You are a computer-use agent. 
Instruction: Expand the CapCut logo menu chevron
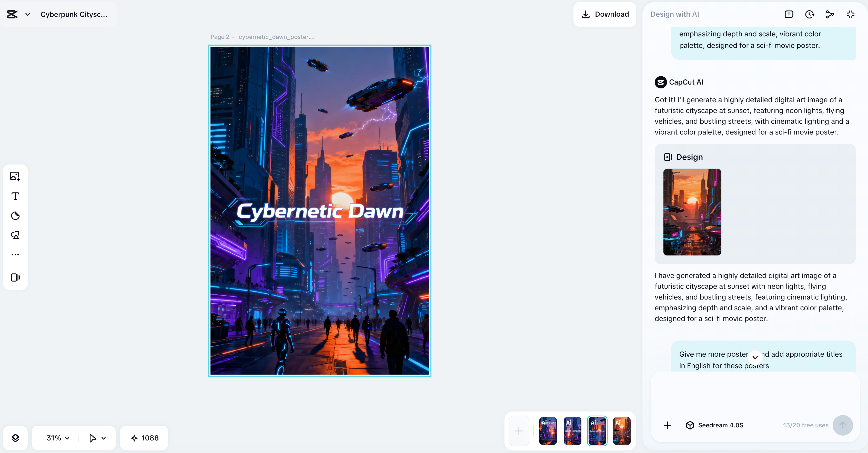(x=28, y=14)
